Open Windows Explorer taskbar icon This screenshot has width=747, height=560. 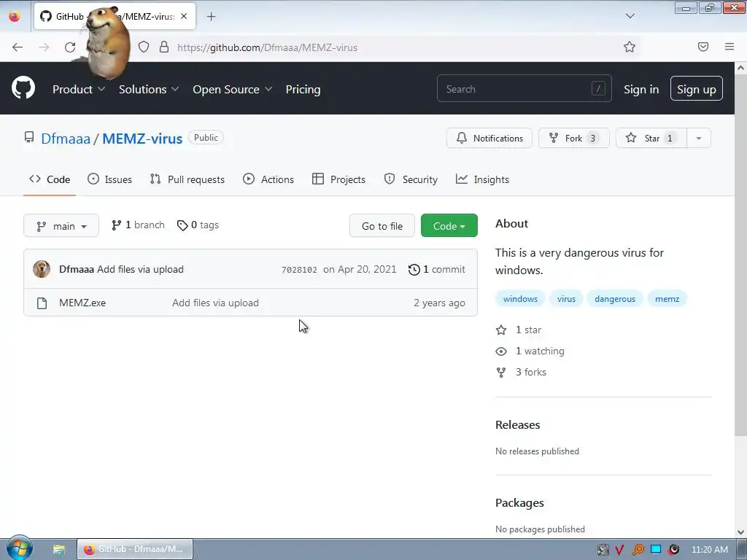(58, 550)
